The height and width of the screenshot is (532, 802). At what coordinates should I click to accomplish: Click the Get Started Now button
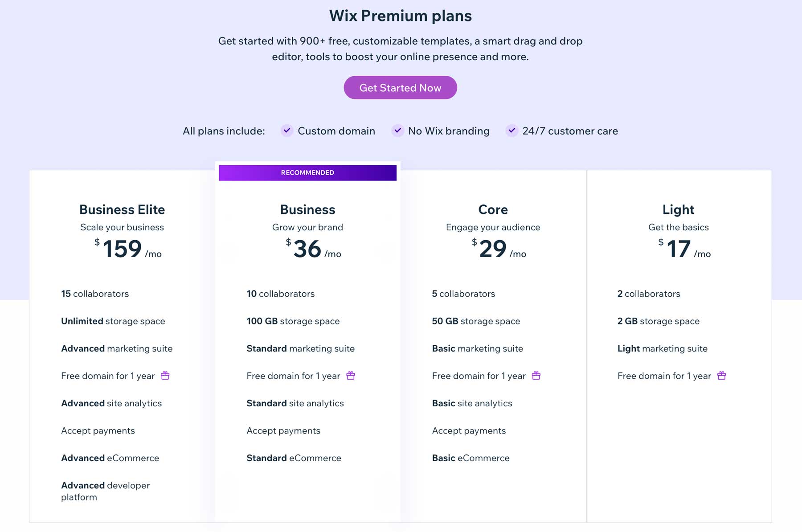(400, 87)
